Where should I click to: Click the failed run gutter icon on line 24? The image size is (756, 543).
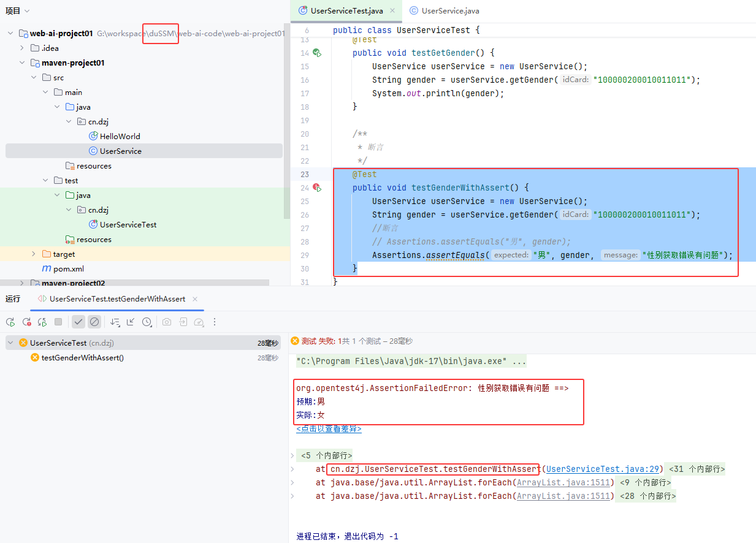pos(317,188)
